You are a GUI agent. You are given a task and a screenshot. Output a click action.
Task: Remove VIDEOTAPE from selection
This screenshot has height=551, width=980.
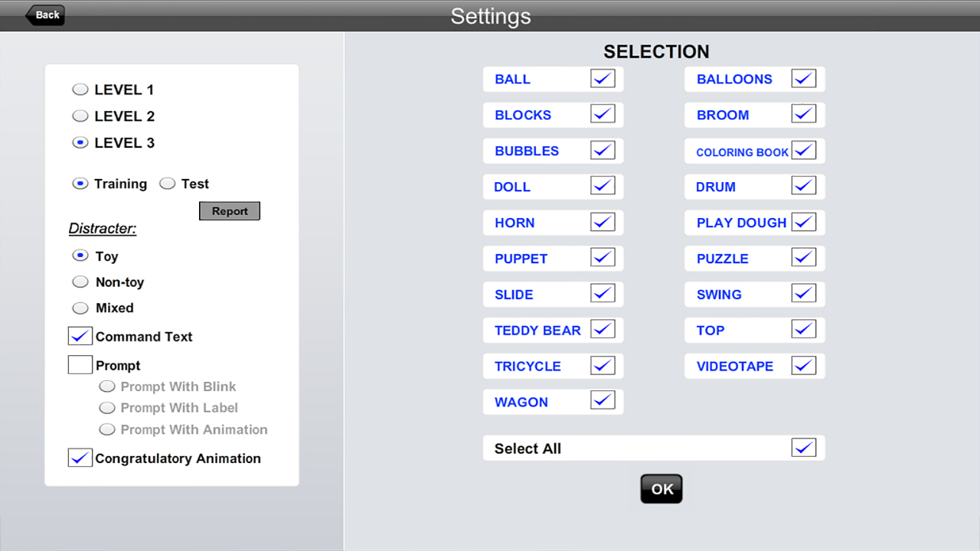point(804,365)
